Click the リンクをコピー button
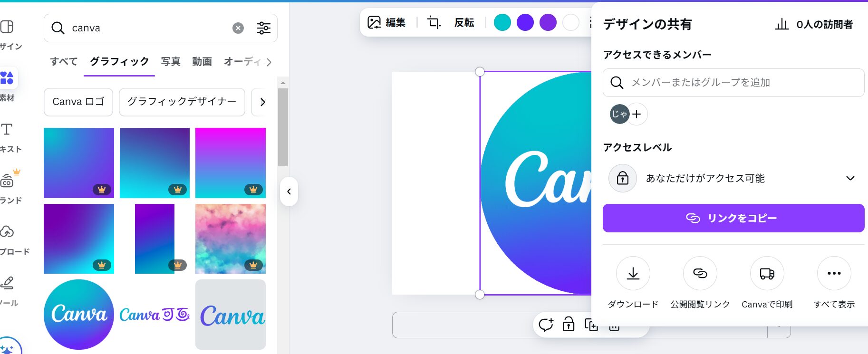This screenshot has width=868, height=354. [x=733, y=218]
